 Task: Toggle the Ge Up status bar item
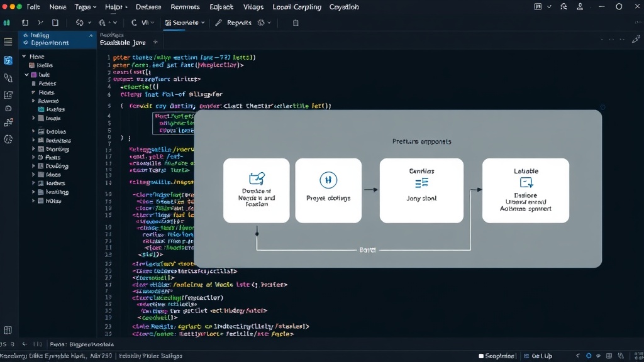click(x=538, y=356)
